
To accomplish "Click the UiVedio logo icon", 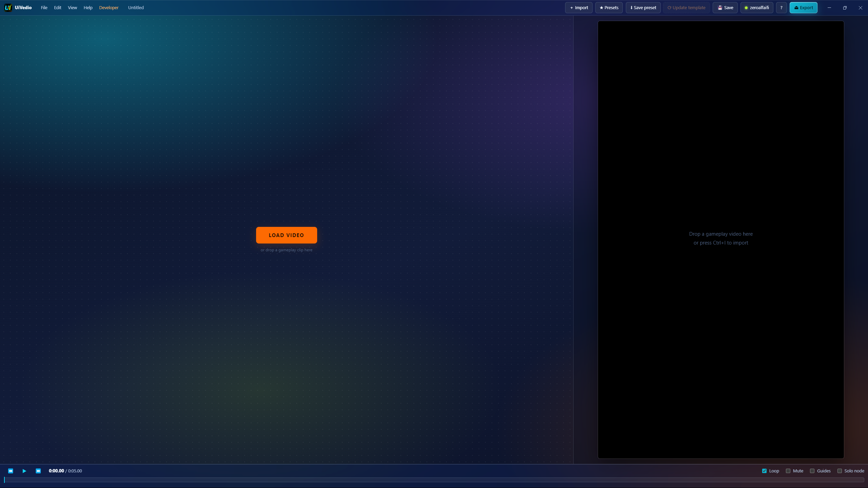I will (x=8, y=7).
